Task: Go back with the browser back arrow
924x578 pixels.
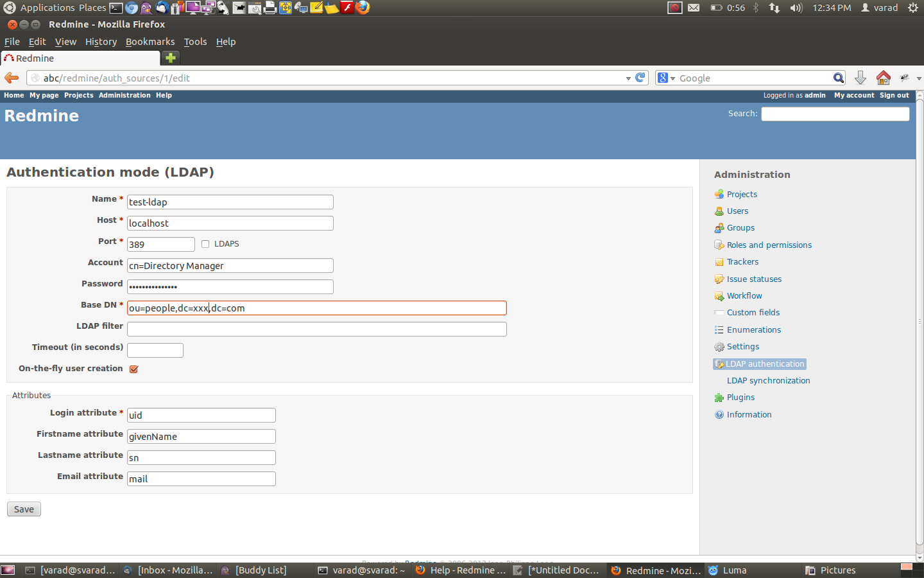Action: 12,78
